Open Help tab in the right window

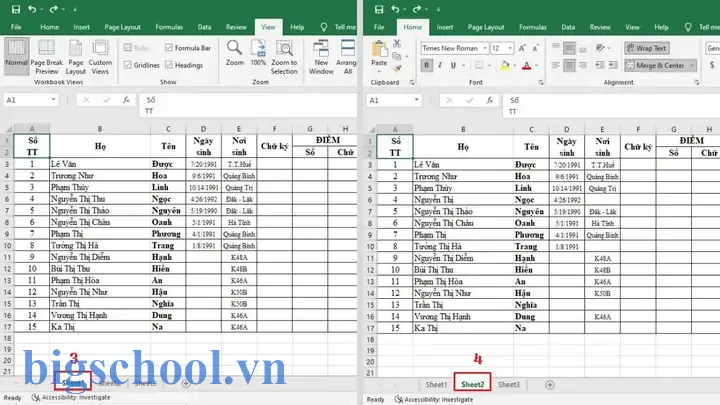pos(661,27)
